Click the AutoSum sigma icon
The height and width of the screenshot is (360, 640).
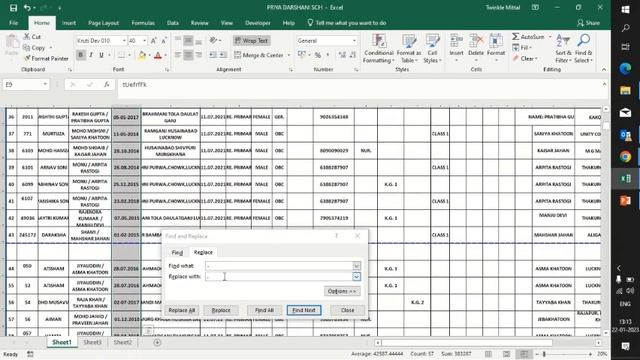point(516,37)
